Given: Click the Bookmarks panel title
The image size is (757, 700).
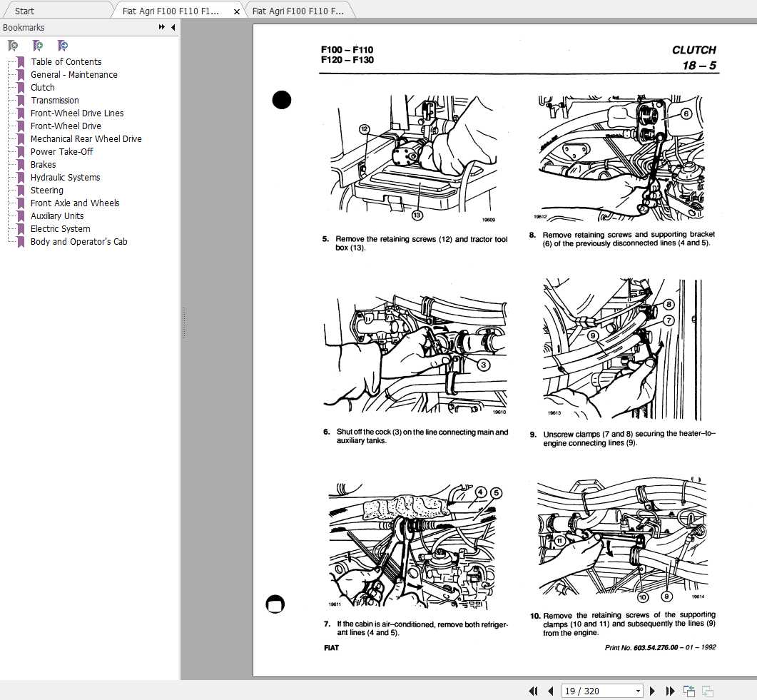Looking at the screenshot, I should point(23,28).
